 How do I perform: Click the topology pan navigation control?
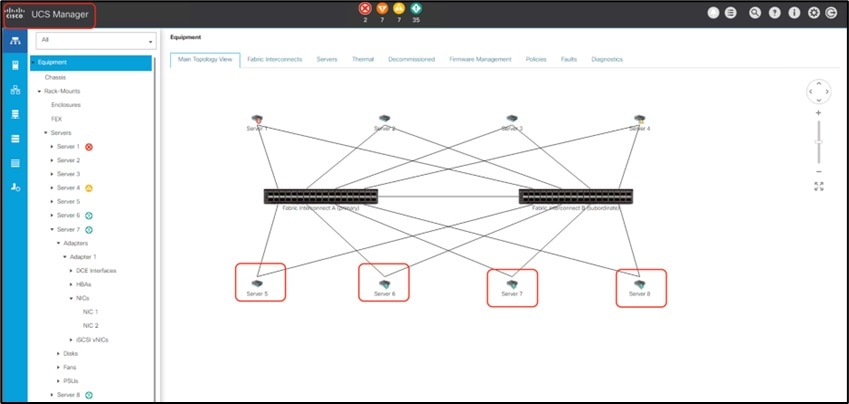819,92
